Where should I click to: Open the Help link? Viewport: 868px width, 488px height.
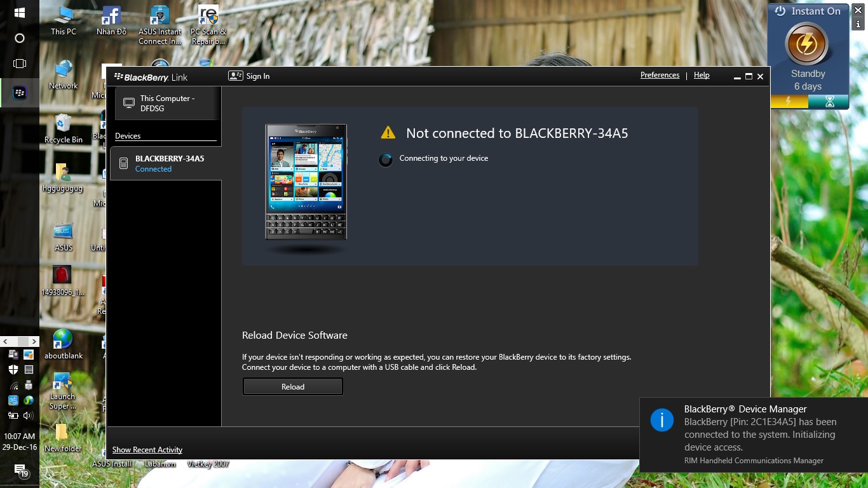(702, 75)
